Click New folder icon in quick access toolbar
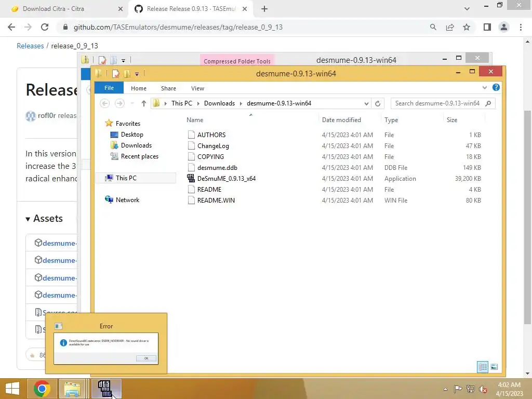This screenshot has height=399, width=532. pos(127,74)
